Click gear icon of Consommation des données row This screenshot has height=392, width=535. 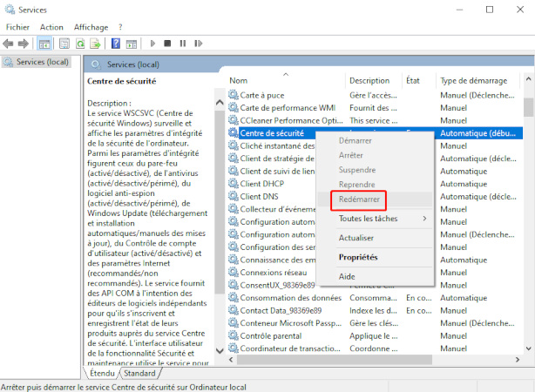coord(234,298)
